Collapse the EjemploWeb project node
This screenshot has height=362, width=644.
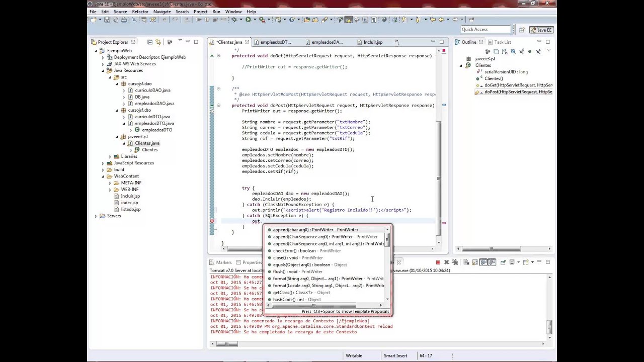coord(96,51)
